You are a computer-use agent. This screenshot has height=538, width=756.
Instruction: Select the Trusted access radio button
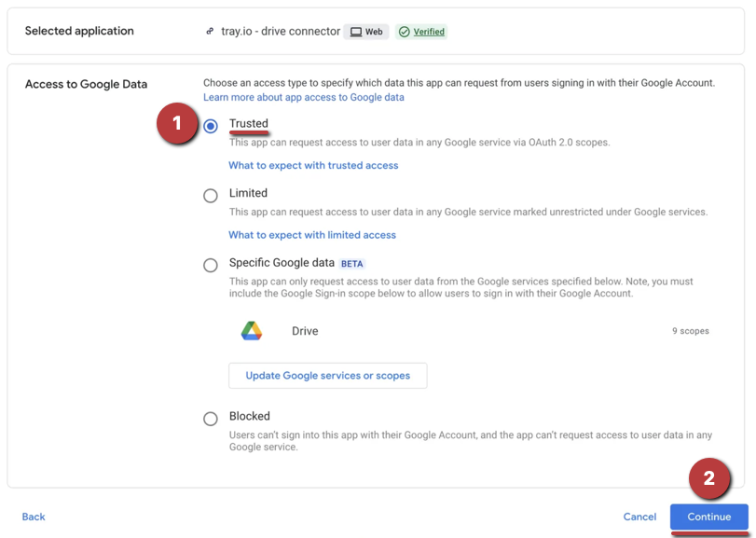coord(210,125)
